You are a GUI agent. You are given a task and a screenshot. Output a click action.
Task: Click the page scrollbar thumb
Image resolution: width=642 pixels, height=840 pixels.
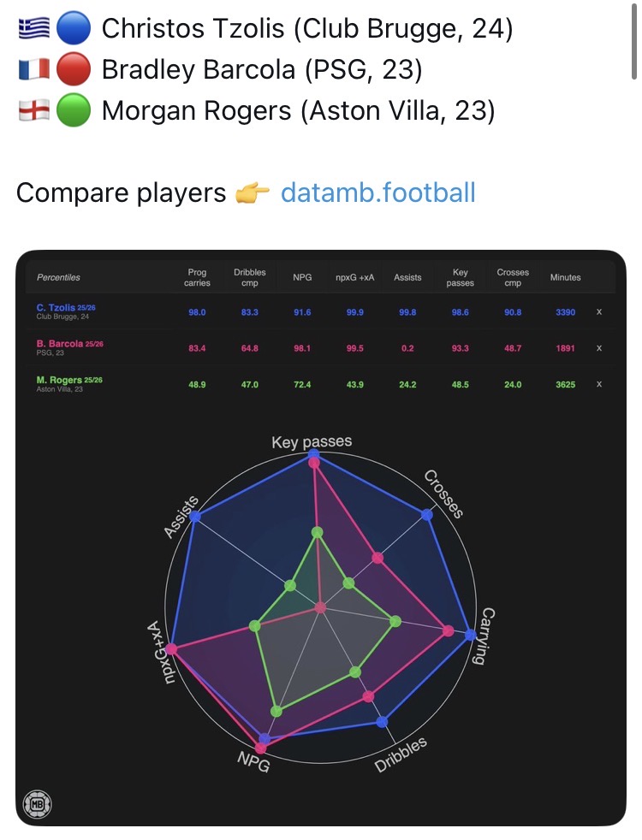[x=634, y=42]
